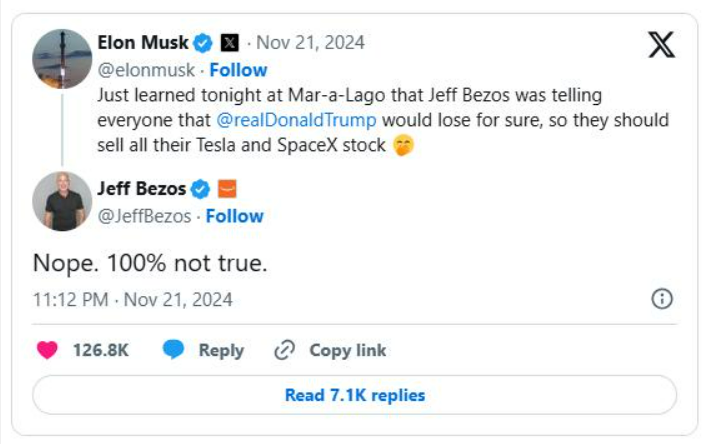Follow Jeff Bezos's account
Viewport: 711px width, 444px height.
[234, 215]
